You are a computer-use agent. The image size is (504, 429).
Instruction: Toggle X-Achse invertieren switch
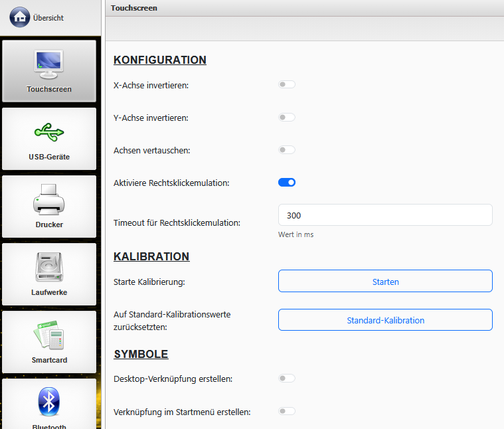pos(286,85)
